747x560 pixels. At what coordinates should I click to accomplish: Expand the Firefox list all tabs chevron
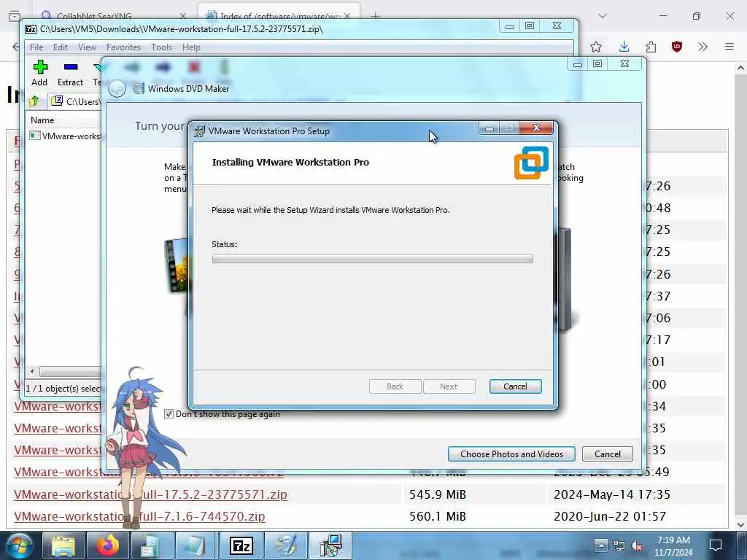click(x=603, y=16)
